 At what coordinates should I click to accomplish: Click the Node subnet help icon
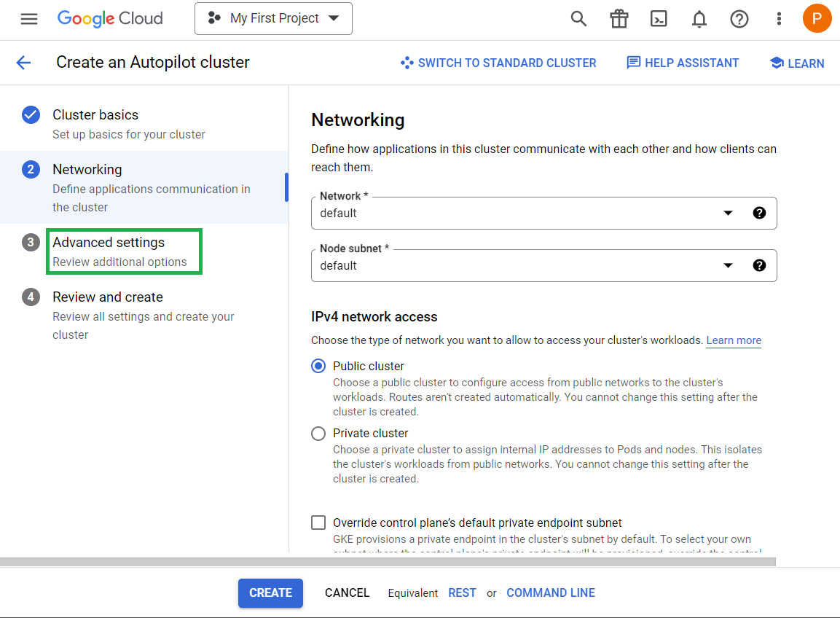pos(759,265)
